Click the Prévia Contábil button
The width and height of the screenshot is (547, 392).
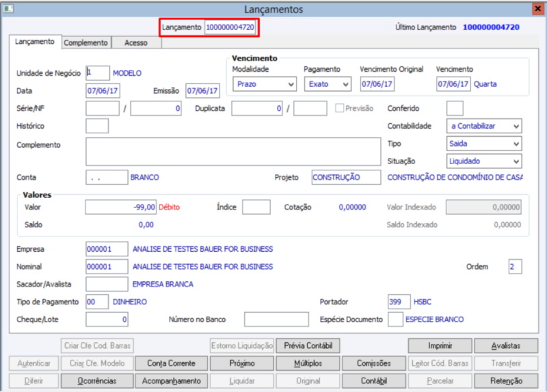pyautogui.click(x=308, y=345)
